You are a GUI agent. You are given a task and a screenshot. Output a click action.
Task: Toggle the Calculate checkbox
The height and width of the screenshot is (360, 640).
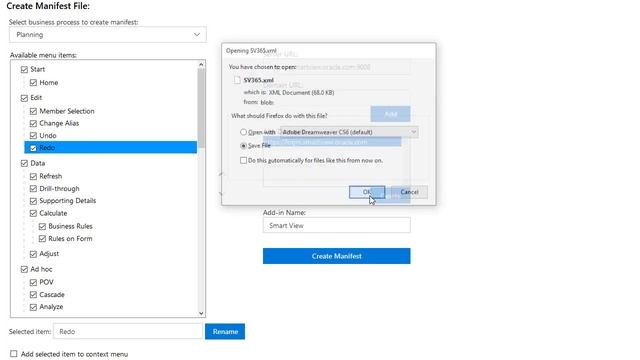pos(33,213)
